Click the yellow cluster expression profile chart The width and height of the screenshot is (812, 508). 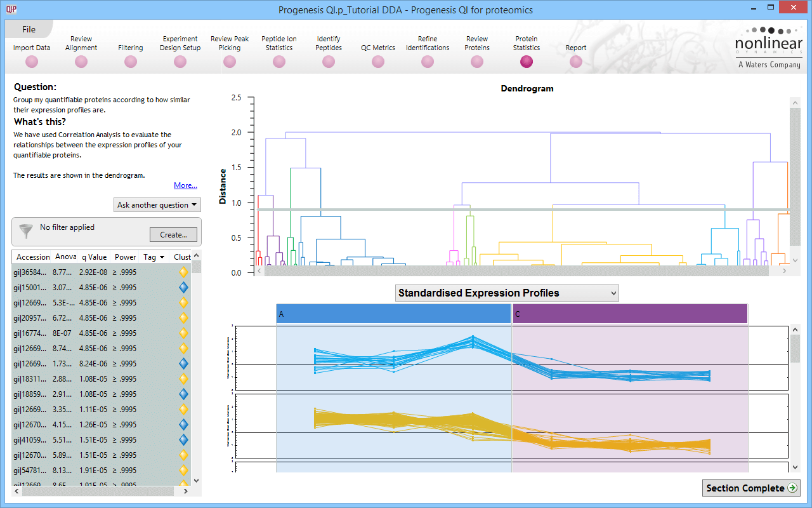(x=511, y=427)
